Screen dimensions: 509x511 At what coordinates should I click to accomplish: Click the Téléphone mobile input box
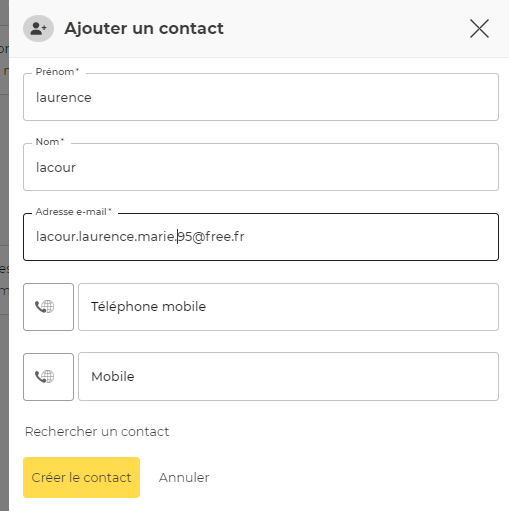[288, 307]
